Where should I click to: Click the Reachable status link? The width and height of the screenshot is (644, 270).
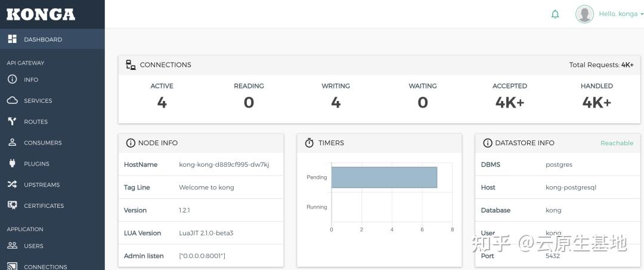[x=617, y=143]
